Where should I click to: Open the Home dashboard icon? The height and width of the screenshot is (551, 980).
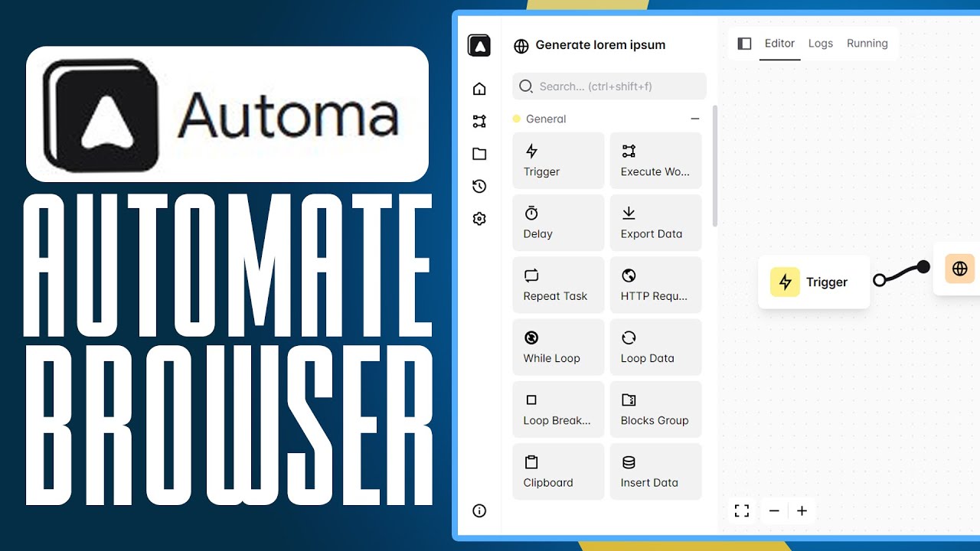coord(479,89)
